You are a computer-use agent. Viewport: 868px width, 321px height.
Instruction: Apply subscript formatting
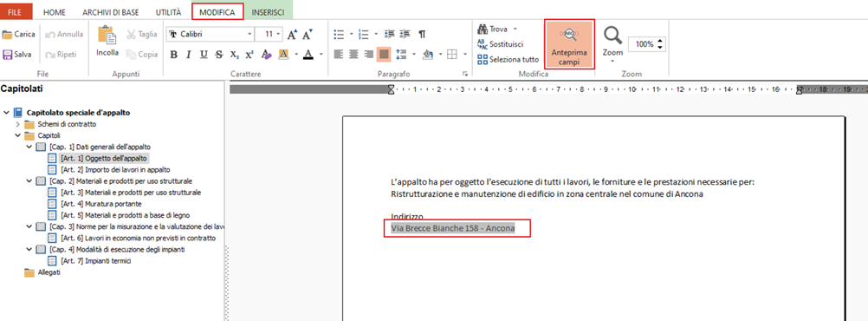point(235,55)
